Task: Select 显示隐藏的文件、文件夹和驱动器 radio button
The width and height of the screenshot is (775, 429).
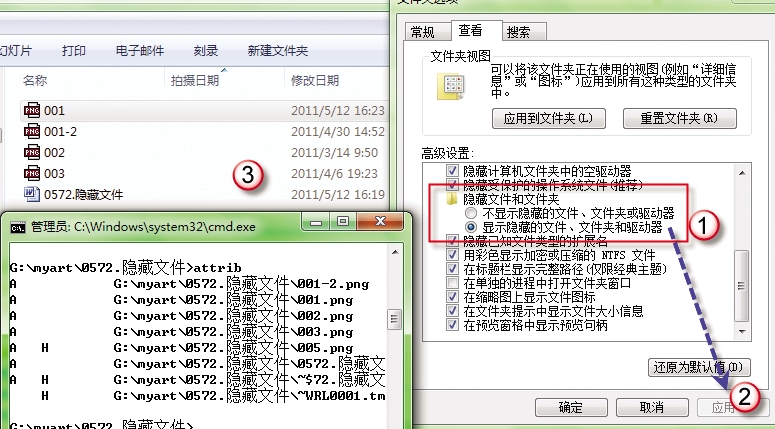Action: pyautogui.click(x=471, y=227)
